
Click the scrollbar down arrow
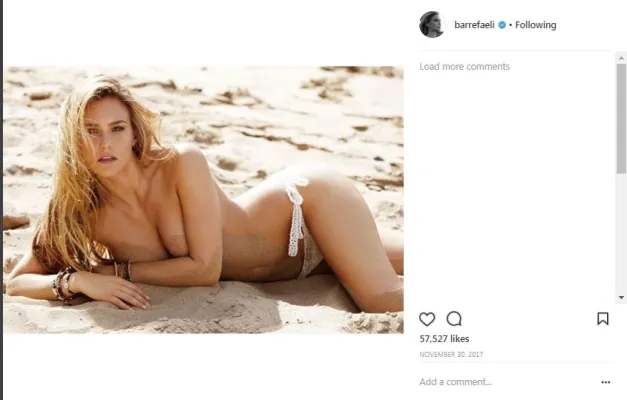click(621, 297)
